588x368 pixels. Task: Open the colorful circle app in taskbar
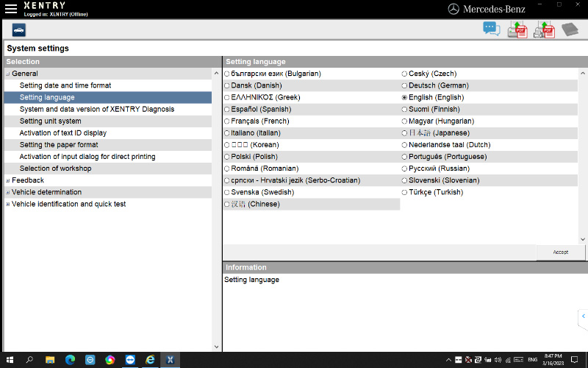click(110, 360)
